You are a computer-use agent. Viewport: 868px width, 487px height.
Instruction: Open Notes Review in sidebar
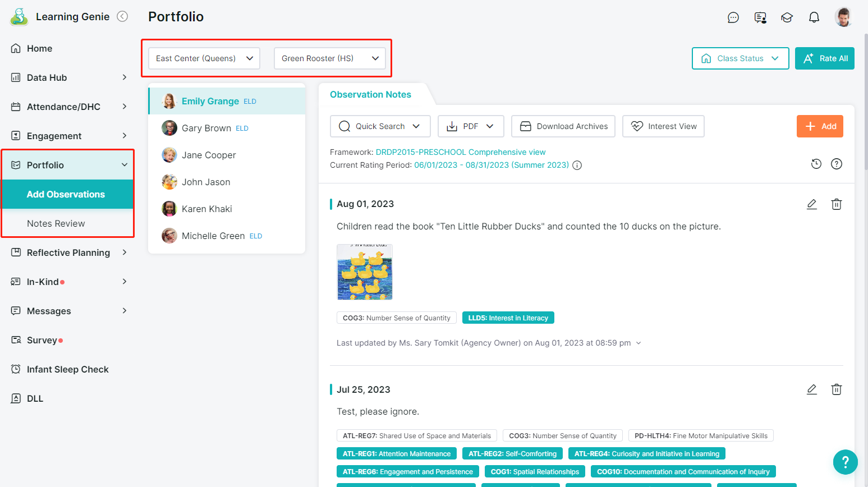click(56, 223)
